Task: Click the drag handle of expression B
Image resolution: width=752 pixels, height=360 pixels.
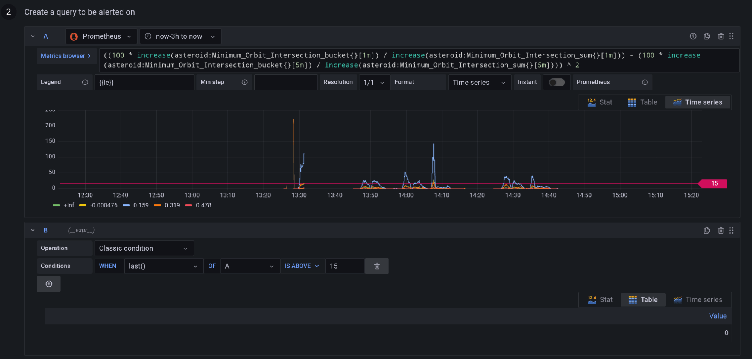Action: [x=731, y=231]
